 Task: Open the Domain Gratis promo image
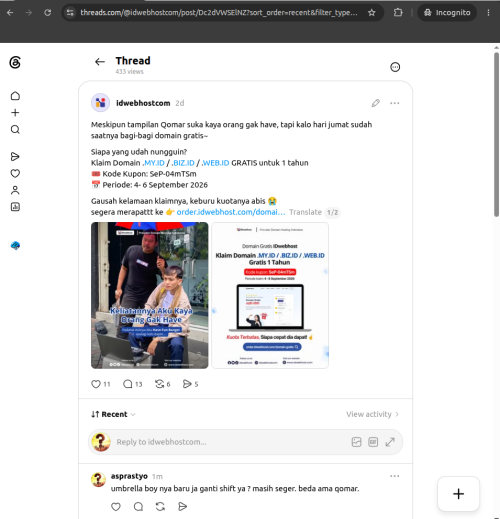[270, 295]
